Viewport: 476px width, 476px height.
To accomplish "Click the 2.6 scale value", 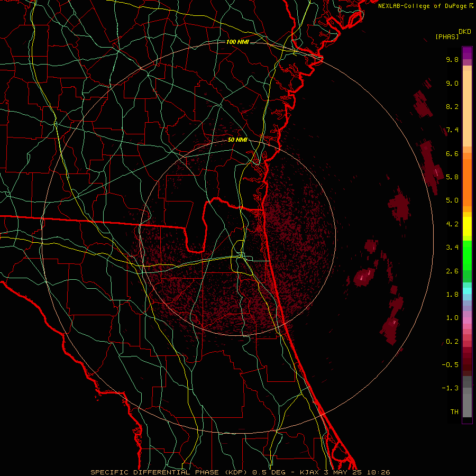I will [x=452, y=271].
